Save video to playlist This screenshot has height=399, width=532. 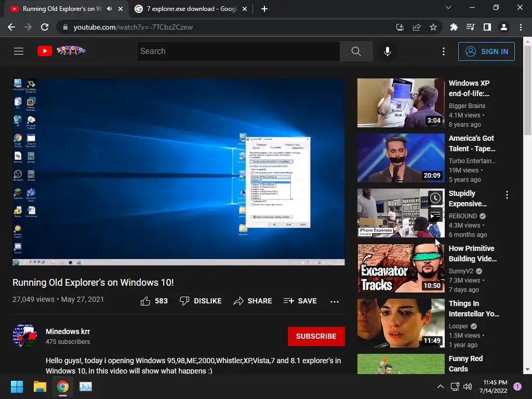[x=300, y=301]
